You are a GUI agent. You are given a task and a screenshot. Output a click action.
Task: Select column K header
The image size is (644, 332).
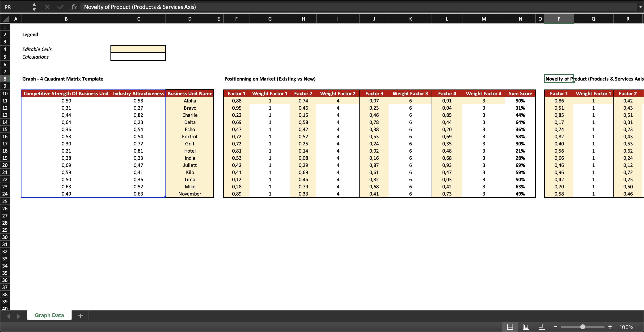[410, 19]
